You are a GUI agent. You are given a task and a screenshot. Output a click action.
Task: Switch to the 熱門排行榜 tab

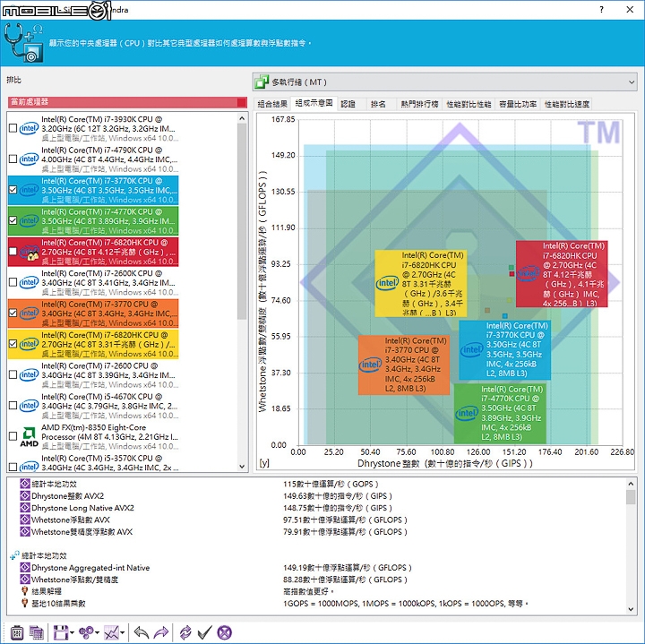click(x=419, y=104)
